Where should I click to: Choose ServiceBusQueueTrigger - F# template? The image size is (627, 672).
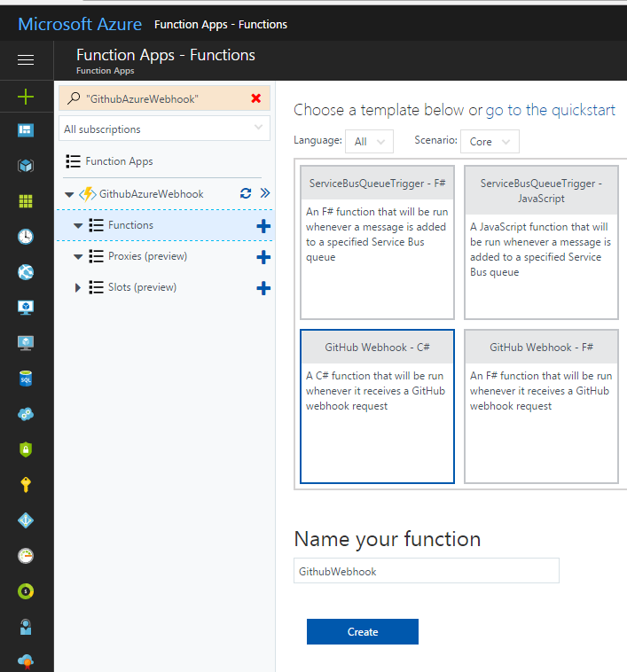[377, 243]
